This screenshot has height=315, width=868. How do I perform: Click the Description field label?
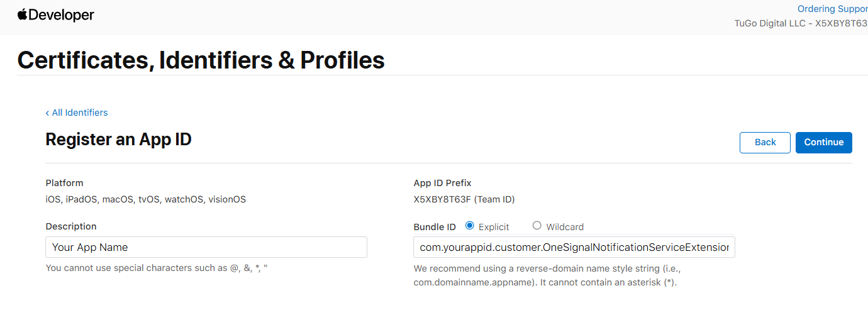(x=71, y=226)
